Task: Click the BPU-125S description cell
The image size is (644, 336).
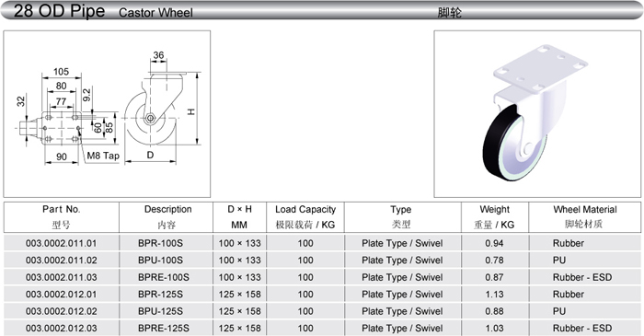Action: click(x=161, y=311)
